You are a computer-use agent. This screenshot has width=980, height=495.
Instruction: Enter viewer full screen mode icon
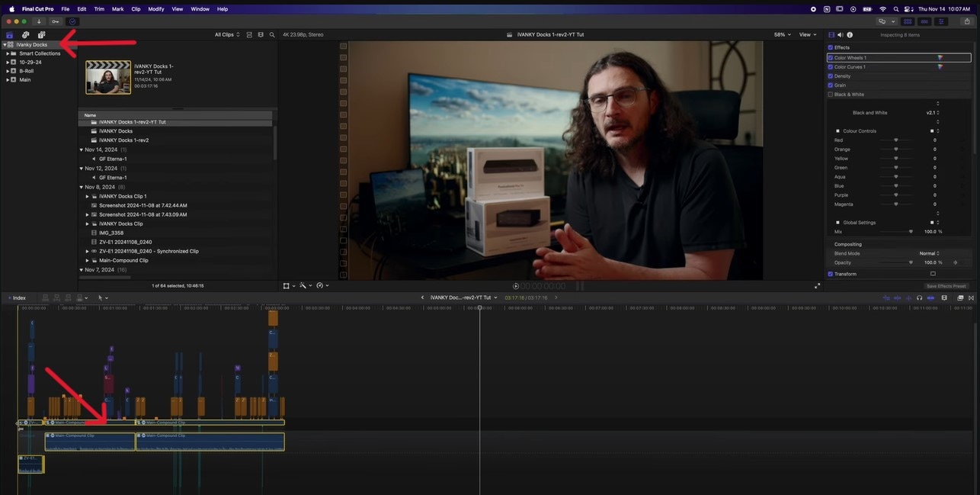point(818,286)
